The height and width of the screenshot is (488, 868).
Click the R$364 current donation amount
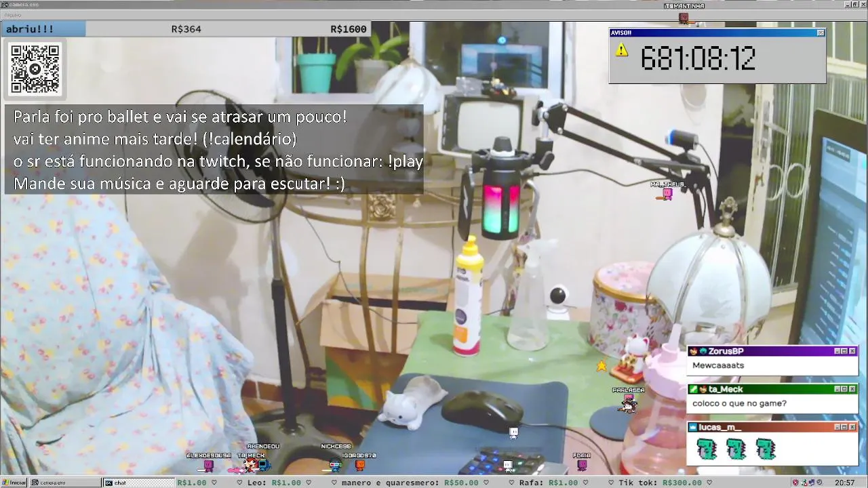(x=186, y=29)
